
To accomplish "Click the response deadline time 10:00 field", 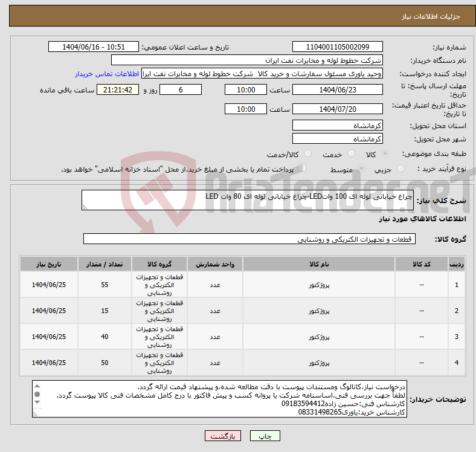I will tap(246, 89).
